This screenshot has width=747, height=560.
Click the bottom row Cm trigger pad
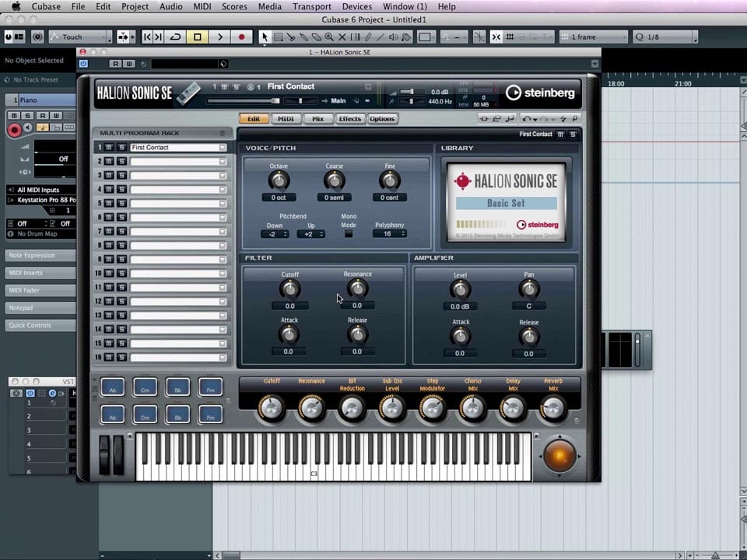point(145,415)
